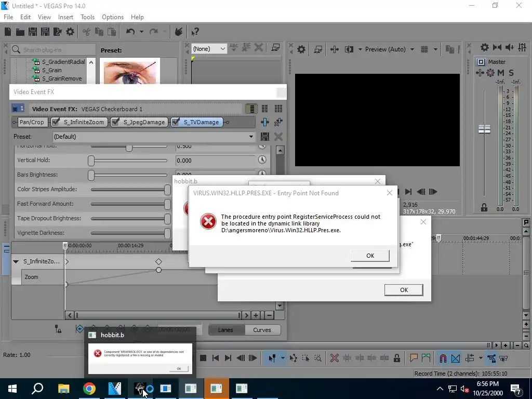Show hidden system tray icons chevron
This screenshot has width=532, height=399.
440,389
